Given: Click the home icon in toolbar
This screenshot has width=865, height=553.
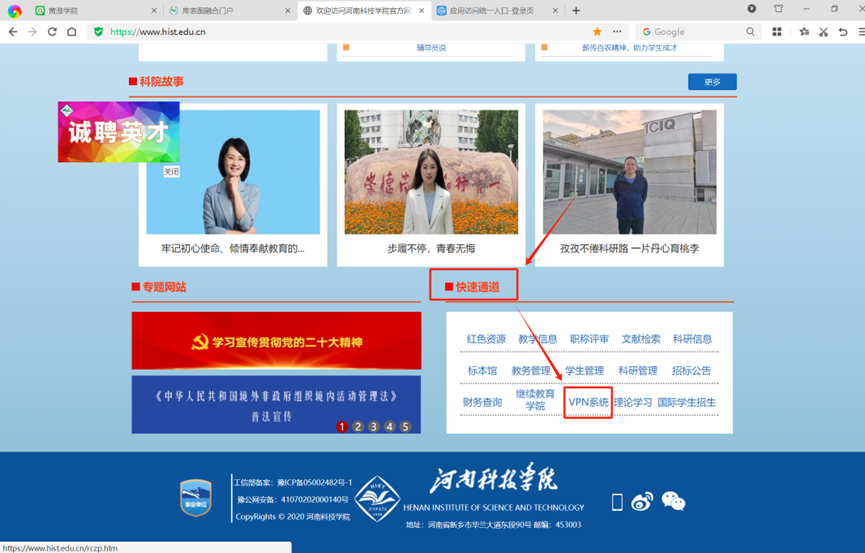Looking at the screenshot, I should (x=72, y=32).
